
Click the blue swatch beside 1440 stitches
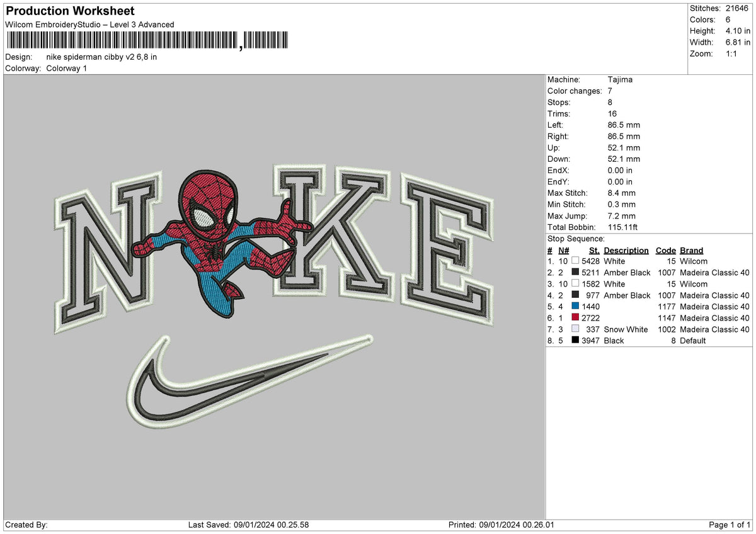(x=575, y=306)
